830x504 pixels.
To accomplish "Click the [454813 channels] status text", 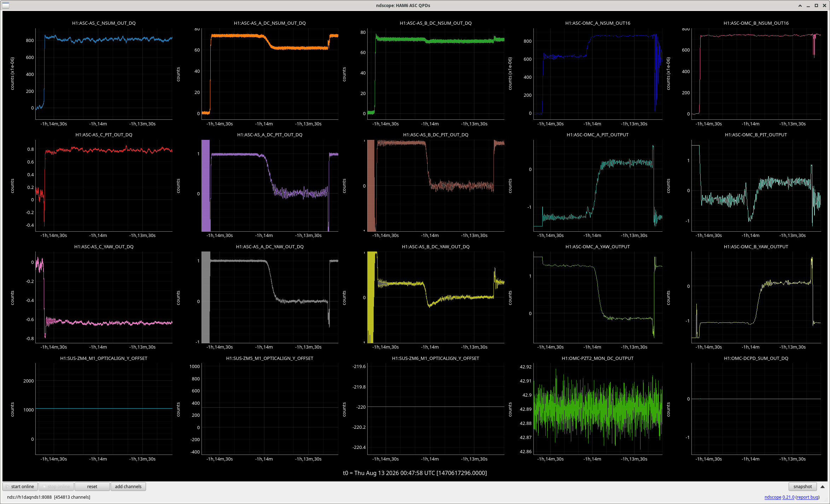I will [x=72, y=497].
